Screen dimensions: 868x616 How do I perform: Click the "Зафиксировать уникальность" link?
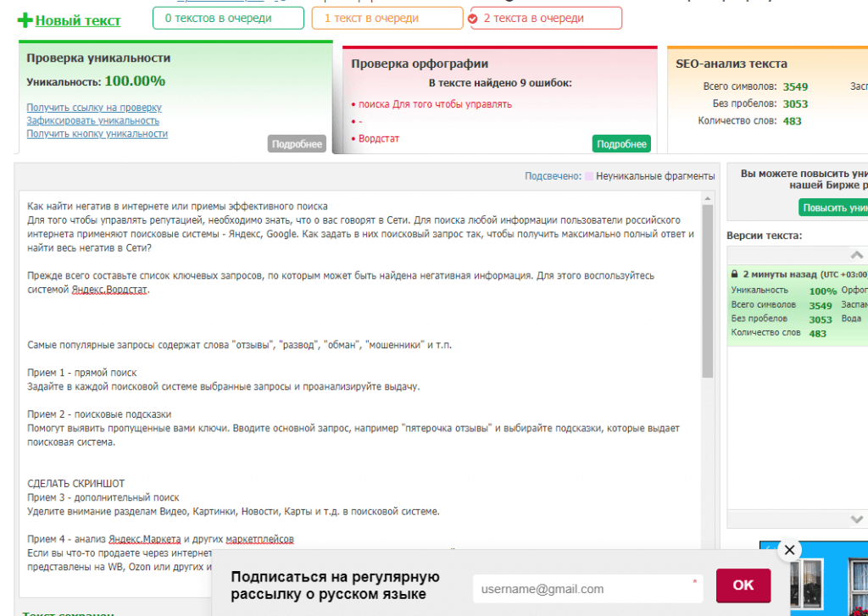(92, 120)
